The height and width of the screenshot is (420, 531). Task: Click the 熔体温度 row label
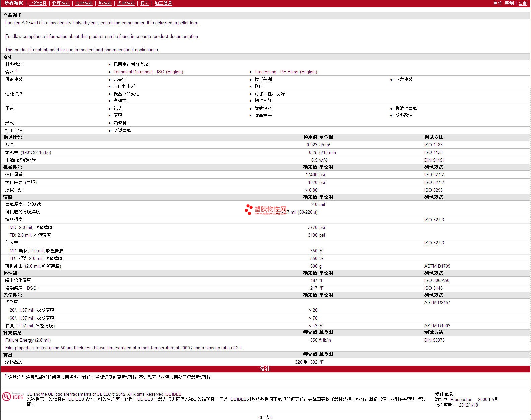pos(14,362)
